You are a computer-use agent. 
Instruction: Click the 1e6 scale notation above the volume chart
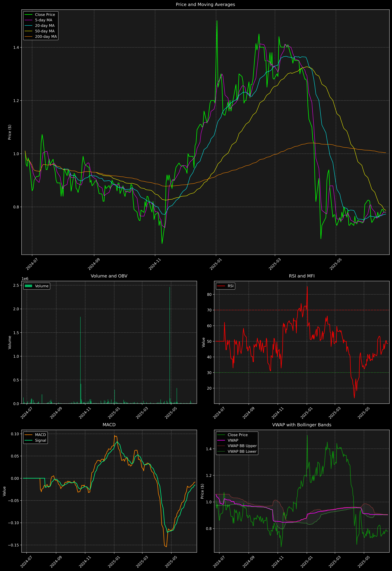(25, 279)
